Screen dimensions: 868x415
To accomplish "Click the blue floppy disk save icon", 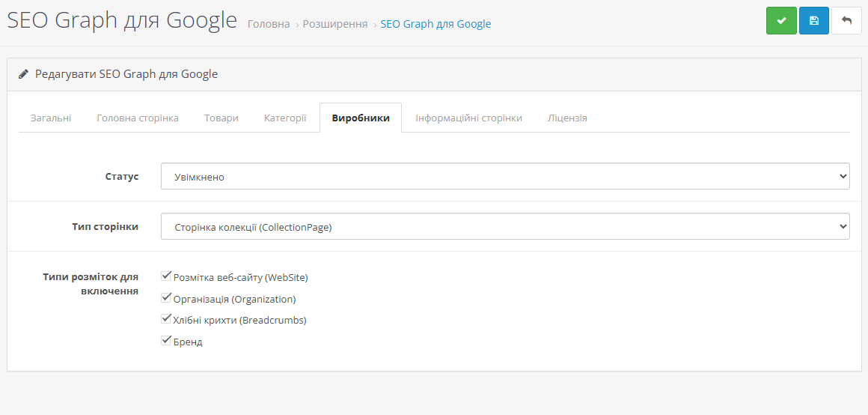I will coord(814,21).
